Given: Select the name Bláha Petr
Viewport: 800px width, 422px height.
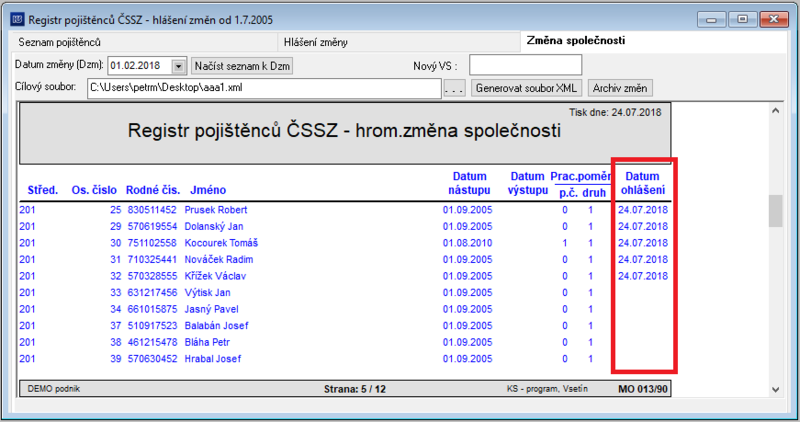Looking at the screenshot, I should point(207,342).
